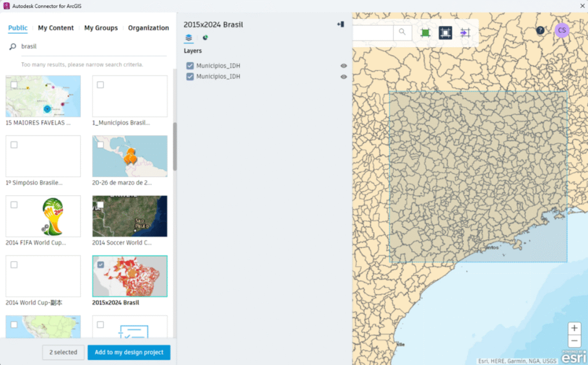Click the map search text box
588x365 pixels.
tap(373, 32)
